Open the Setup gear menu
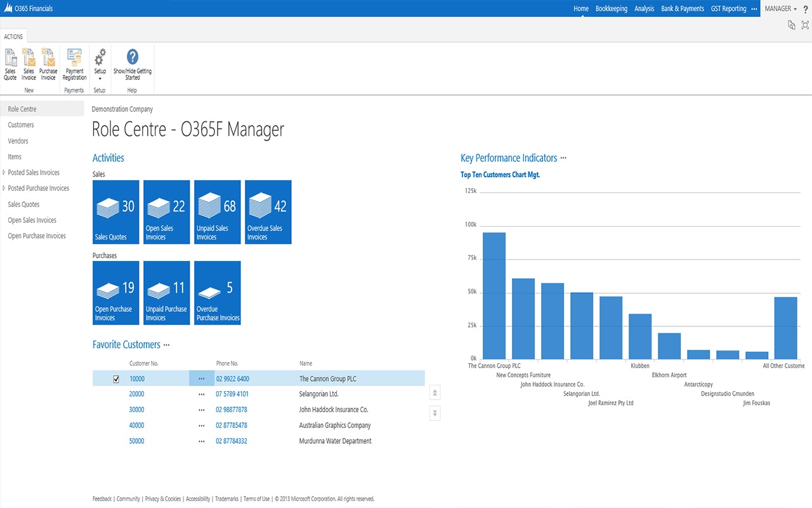Image resolution: width=812 pixels, height=508 pixels. click(x=100, y=64)
